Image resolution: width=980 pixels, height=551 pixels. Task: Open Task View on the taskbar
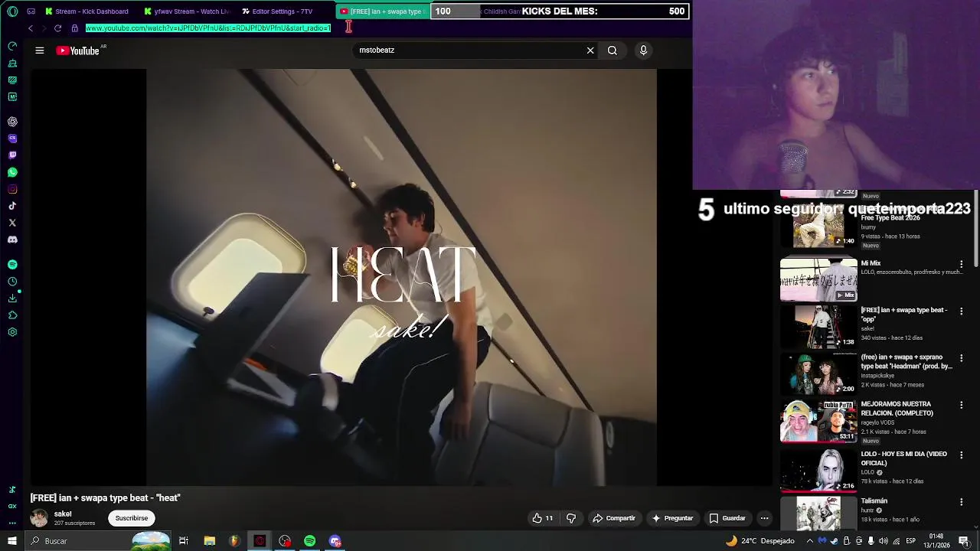coord(184,541)
